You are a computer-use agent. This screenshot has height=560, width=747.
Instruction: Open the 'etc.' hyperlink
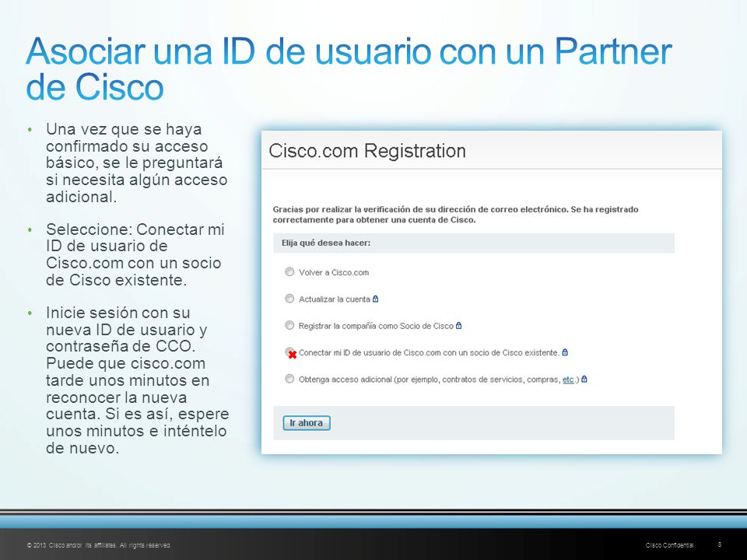point(568,380)
